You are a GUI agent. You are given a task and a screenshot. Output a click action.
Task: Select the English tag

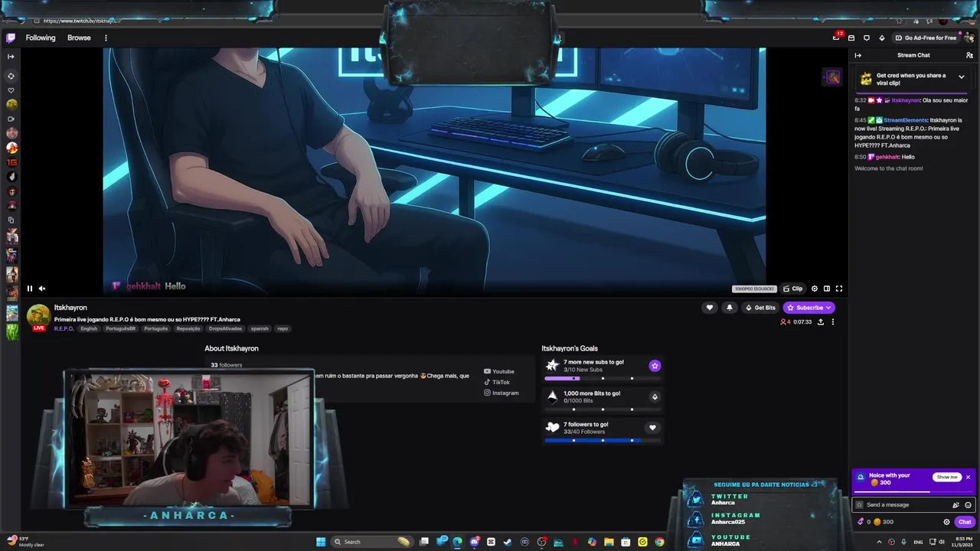[89, 329]
